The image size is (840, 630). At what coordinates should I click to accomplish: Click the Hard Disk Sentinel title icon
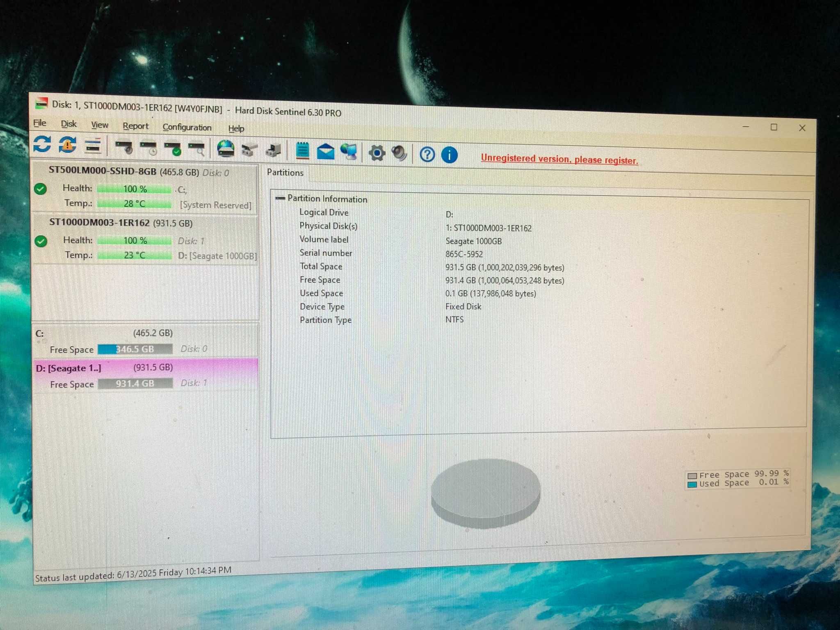click(x=41, y=103)
